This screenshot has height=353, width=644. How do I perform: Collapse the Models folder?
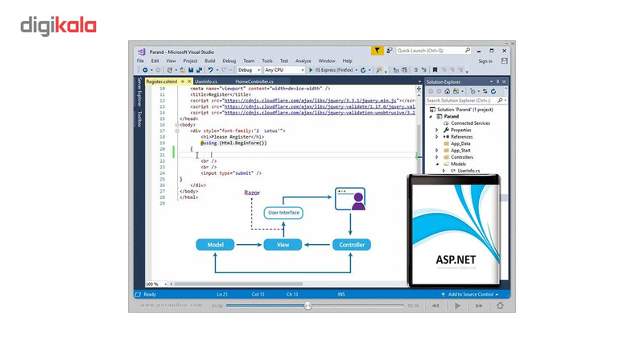click(x=437, y=164)
